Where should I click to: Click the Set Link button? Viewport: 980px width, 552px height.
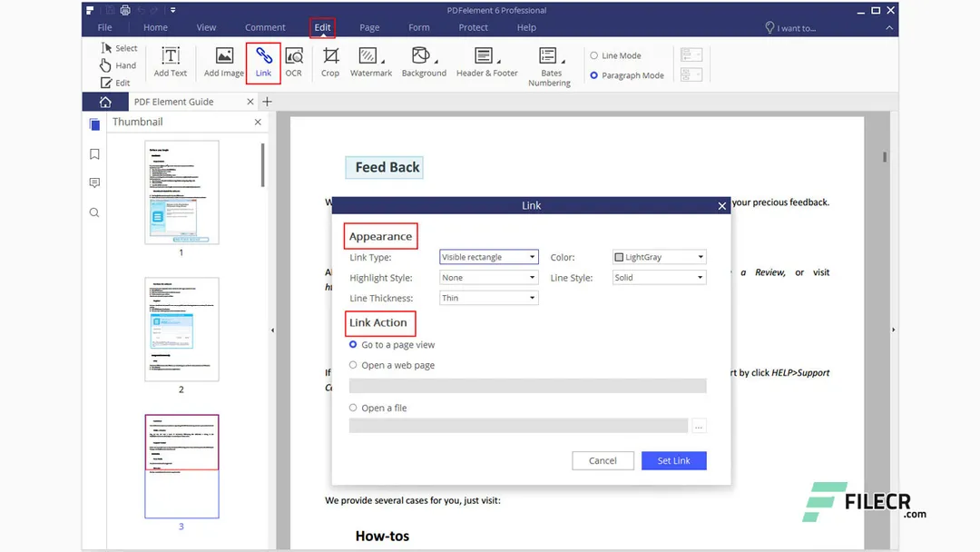click(x=673, y=460)
